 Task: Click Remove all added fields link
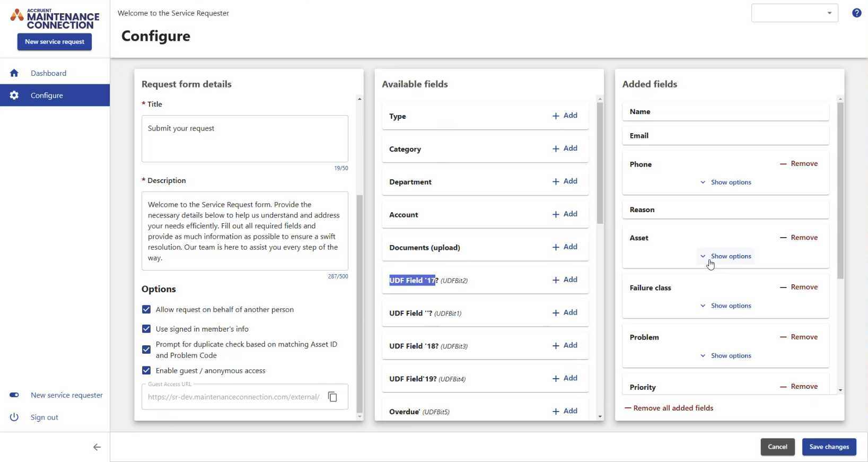pos(669,408)
